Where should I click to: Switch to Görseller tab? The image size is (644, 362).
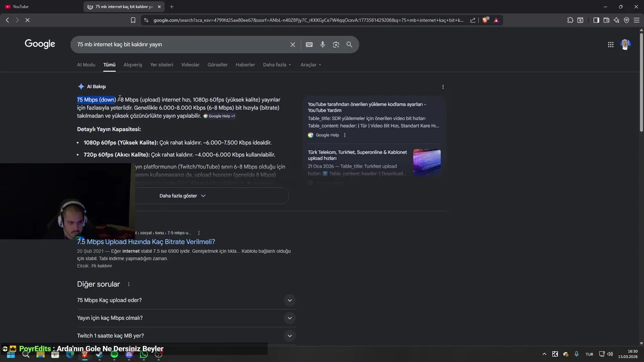(x=217, y=64)
